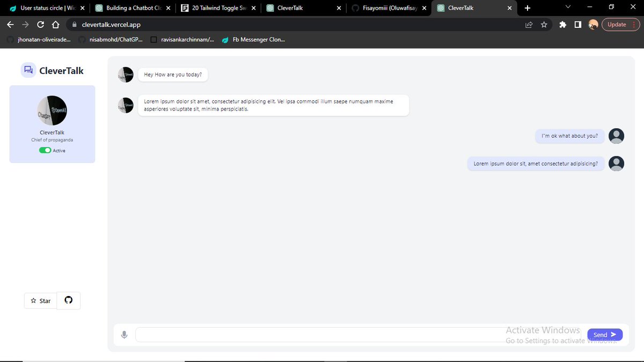Go back with the browser back arrow
The width and height of the screenshot is (644, 362).
(x=10, y=25)
